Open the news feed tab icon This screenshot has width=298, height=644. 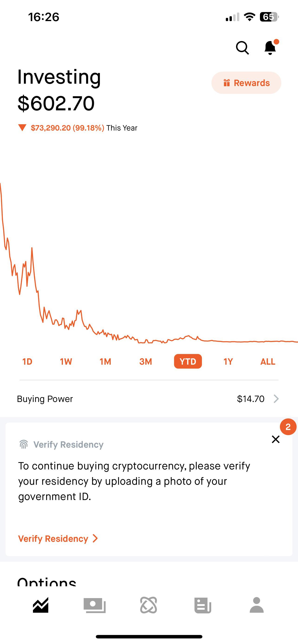[x=203, y=605]
